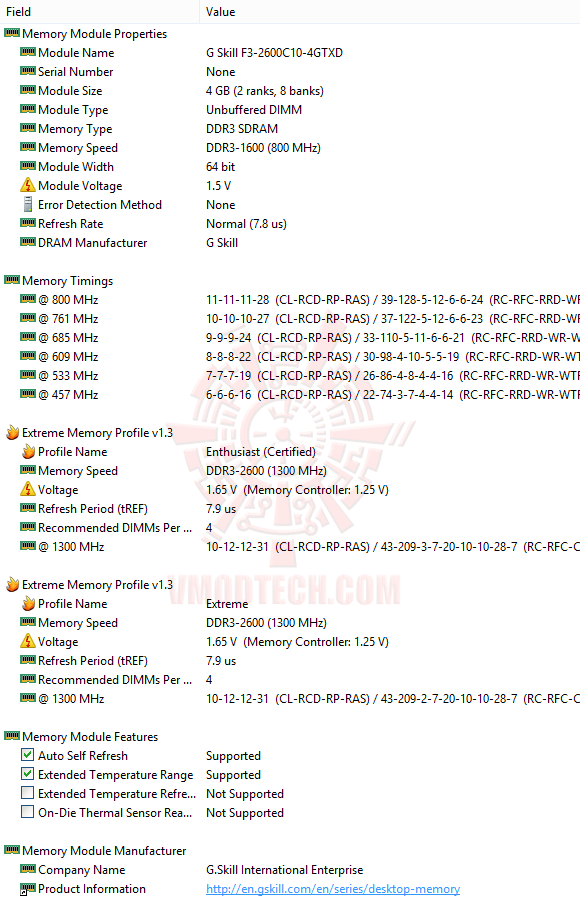Click the warning icon beside Module Voltage
Image resolution: width=580 pixels, height=913 pixels.
click(x=28, y=185)
